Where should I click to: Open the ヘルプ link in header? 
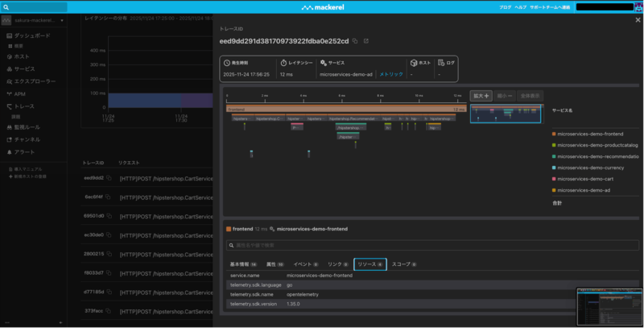pyautogui.click(x=520, y=7)
